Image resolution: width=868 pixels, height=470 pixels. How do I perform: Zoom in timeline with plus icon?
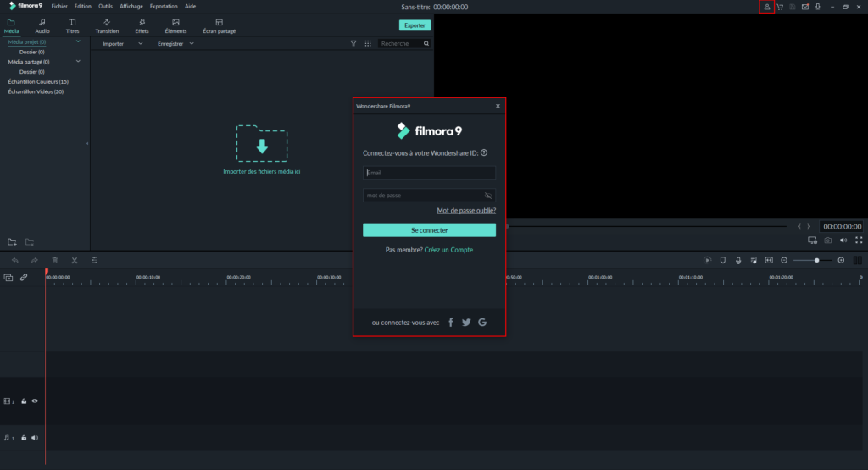click(841, 260)
